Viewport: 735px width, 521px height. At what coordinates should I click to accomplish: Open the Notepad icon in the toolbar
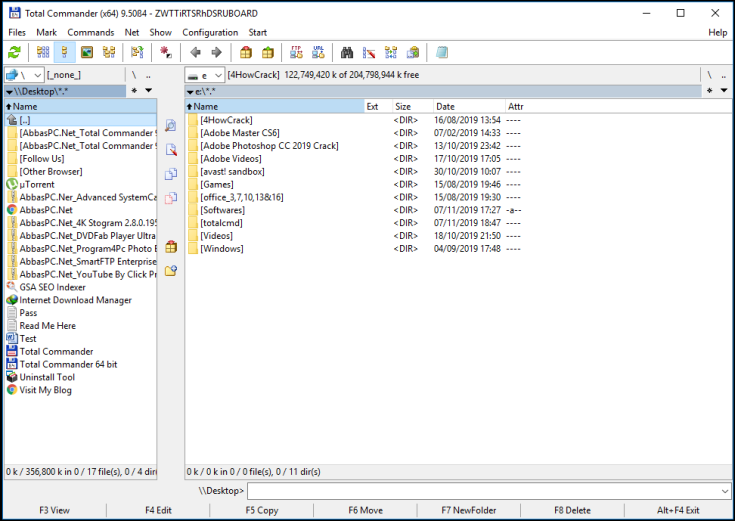[x=442, y=52]
